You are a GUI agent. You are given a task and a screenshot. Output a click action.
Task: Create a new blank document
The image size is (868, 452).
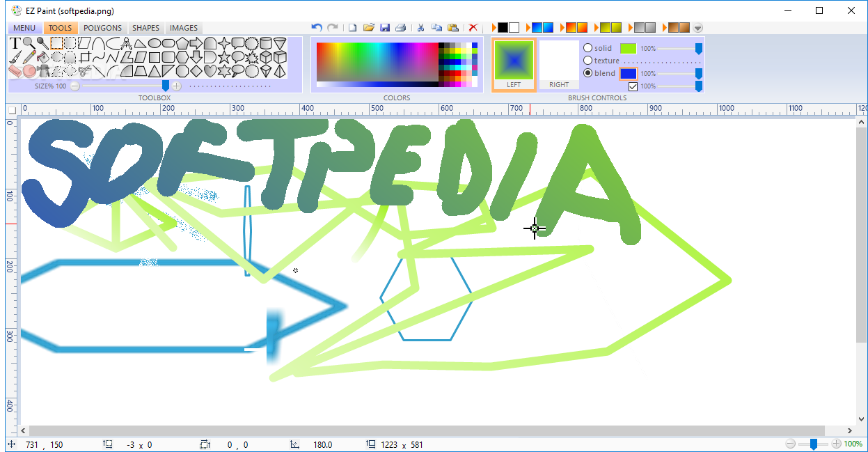click(x=352, y=27)
